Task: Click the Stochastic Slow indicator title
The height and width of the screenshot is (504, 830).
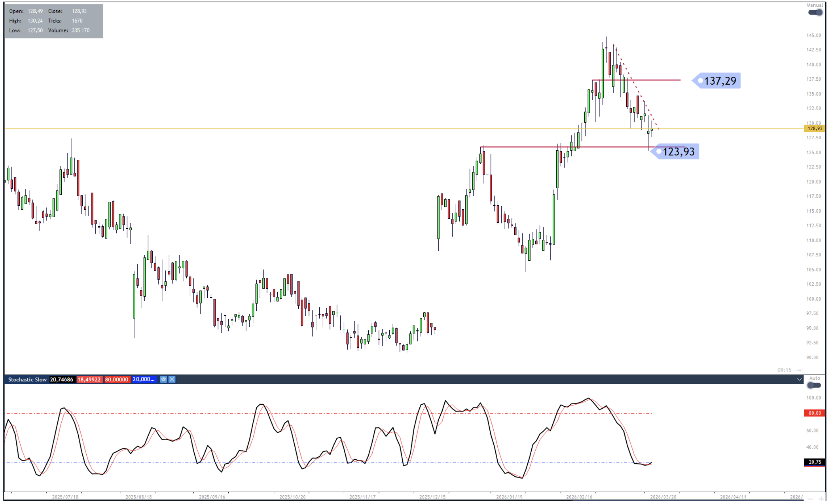Action: [x=27, y=379]
